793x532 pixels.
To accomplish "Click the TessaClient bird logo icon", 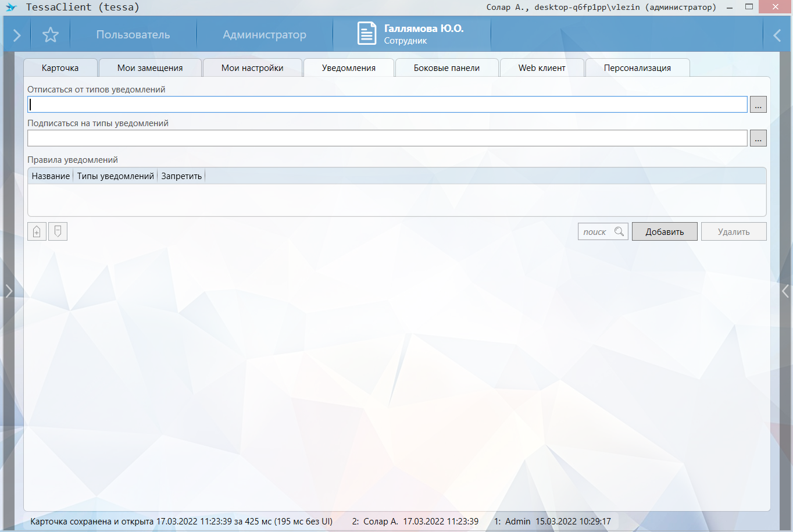I will (11, 8).
